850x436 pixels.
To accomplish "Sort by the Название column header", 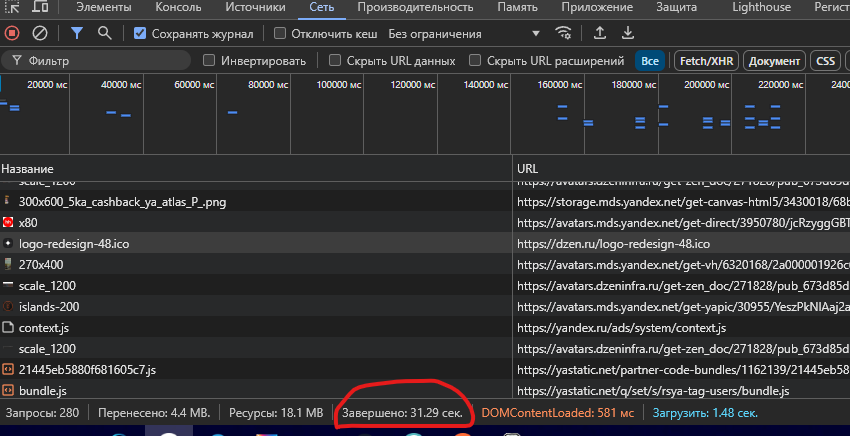I will pyautogui.click(x=256, y=169).
